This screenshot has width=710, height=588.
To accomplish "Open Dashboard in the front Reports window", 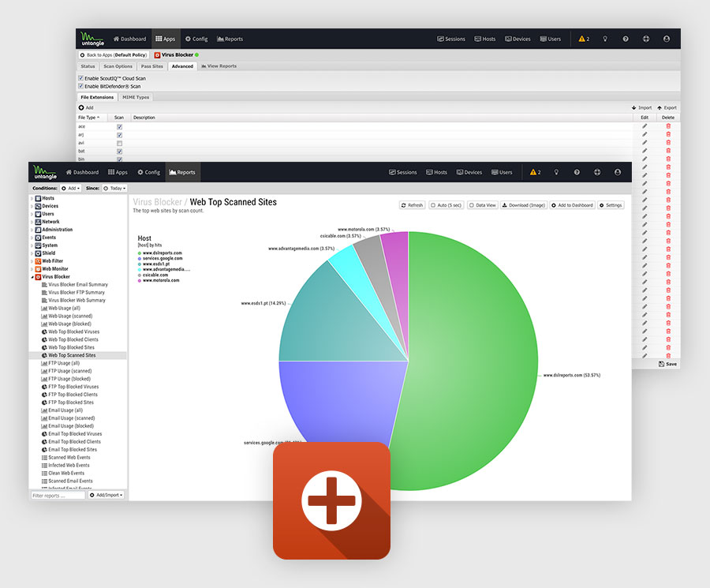I will 82,172.
